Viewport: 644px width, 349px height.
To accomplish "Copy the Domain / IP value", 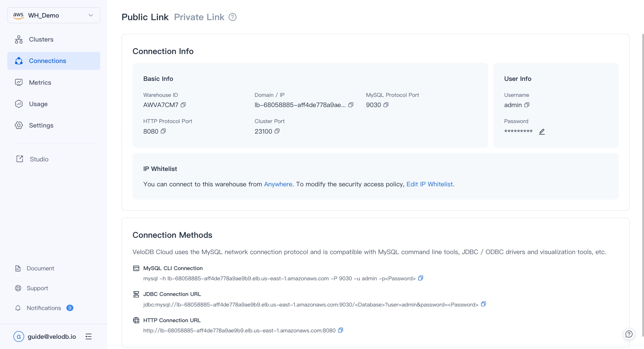I will (x=351, y=105).
